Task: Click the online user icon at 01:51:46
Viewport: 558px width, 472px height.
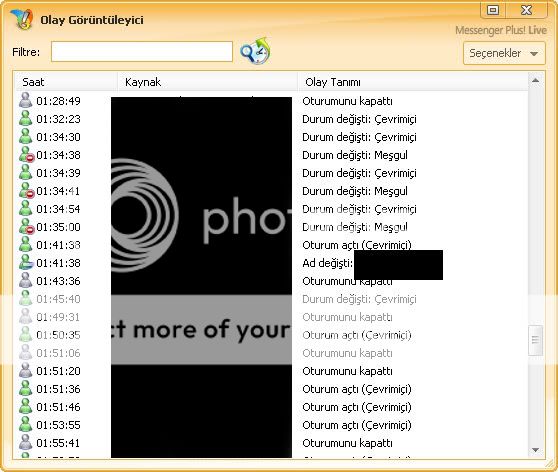Action: [x=25, y=407]
